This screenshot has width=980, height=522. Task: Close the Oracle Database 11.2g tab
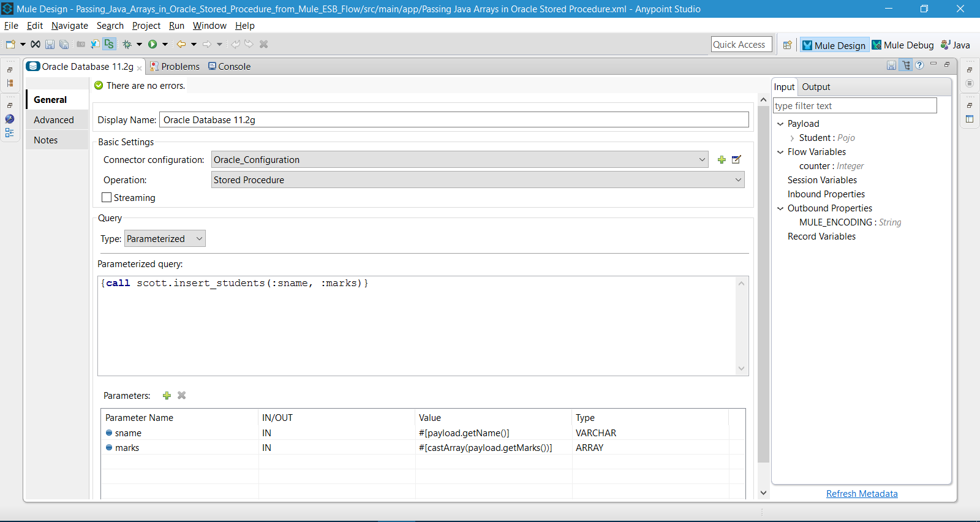pyautogui.click(x=140, y=67)
